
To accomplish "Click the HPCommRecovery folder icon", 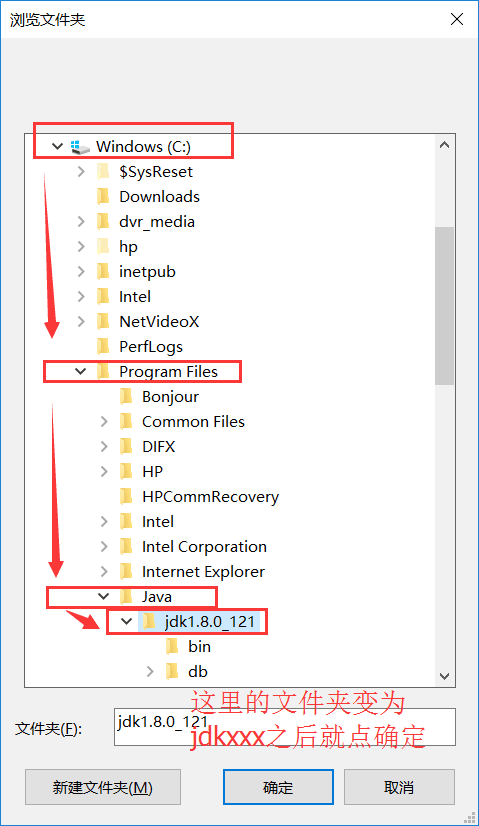I will click(x=126, y=497).
